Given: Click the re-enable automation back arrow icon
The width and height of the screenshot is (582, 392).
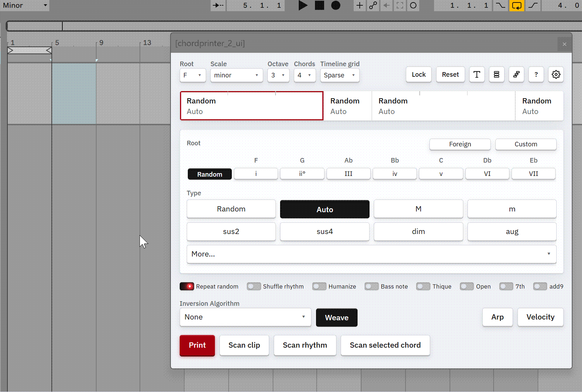Looking at the screenshot, I should (x=386, y=5).
